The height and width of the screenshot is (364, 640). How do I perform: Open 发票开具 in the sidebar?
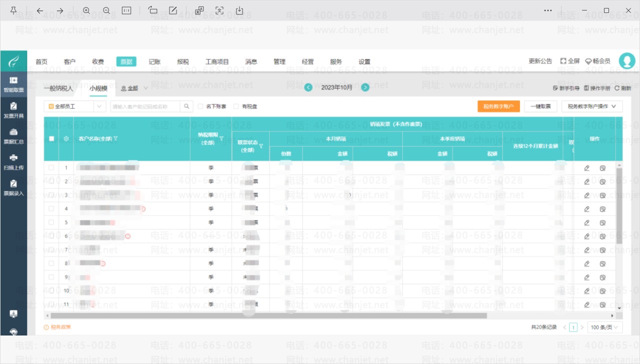(13, 110)
